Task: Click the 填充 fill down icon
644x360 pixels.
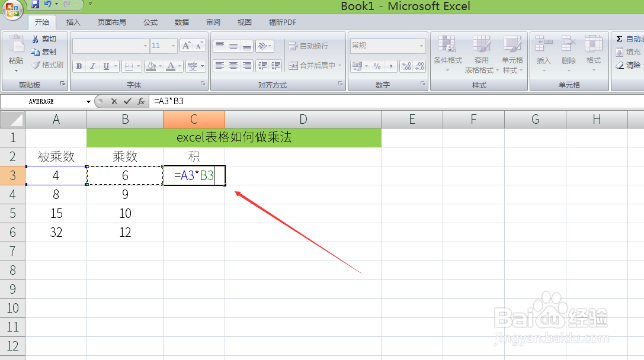Action: pyautogui.click(x=619, y=52)
